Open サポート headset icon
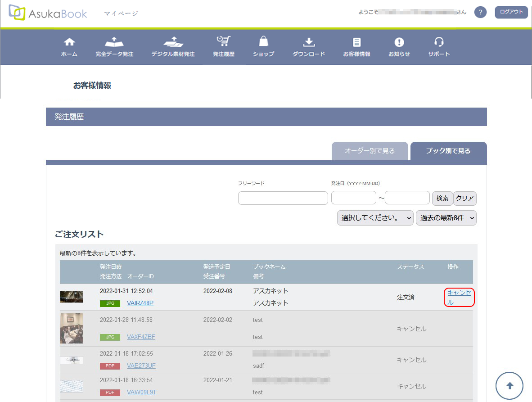This screenshot has height=402, width=532. pyautogui.click(x=439, y=42)
